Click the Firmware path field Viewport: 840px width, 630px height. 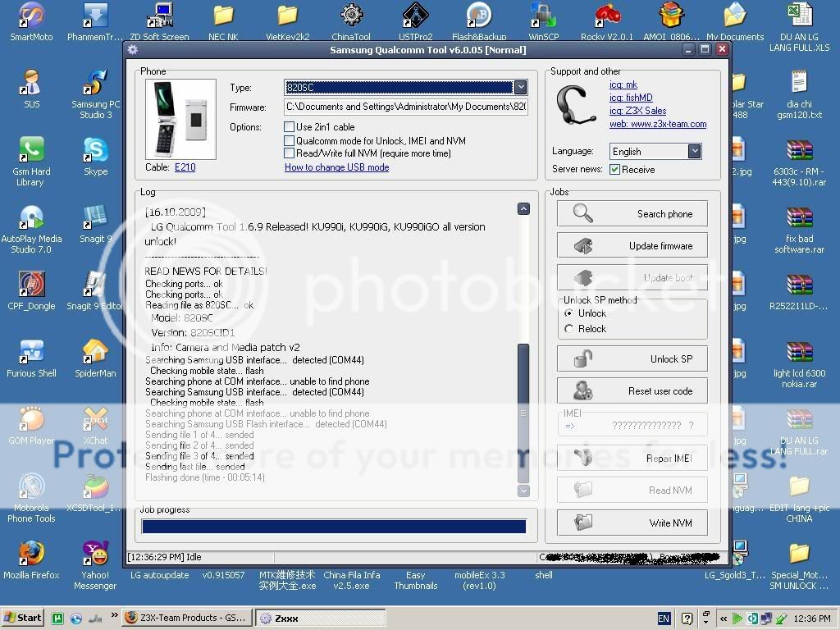pyautogui.click(x=406, y=107)
